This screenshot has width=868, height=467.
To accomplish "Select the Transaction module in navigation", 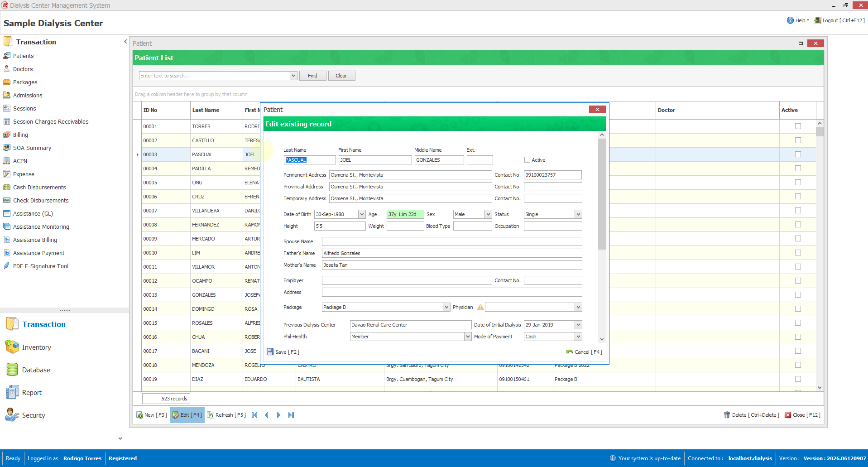I will point(36,324).
